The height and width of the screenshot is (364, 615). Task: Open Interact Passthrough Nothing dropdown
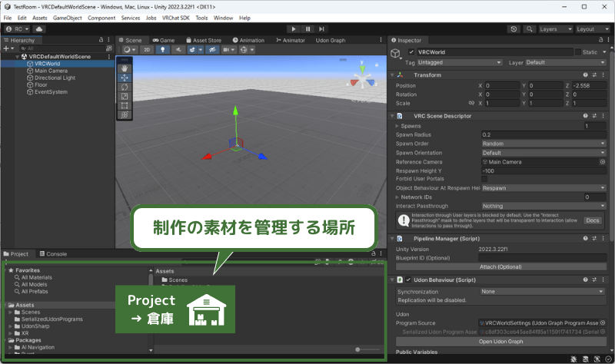(x=544, y=206)
